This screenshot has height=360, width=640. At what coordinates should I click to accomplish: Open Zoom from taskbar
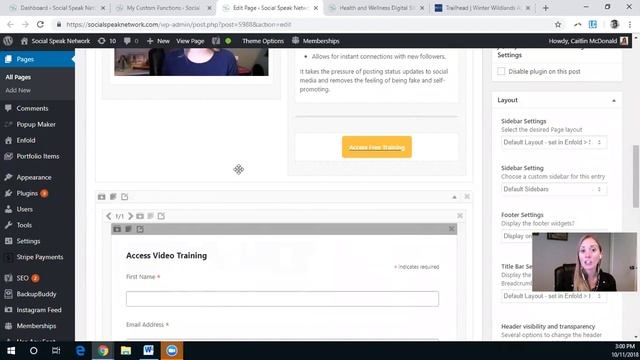tap(171, 351)
